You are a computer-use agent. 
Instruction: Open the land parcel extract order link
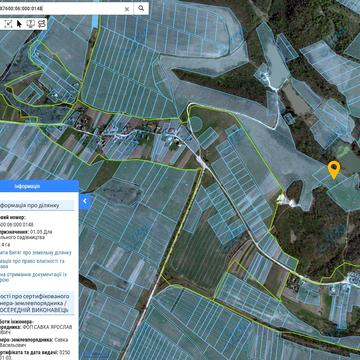point(36,252)
